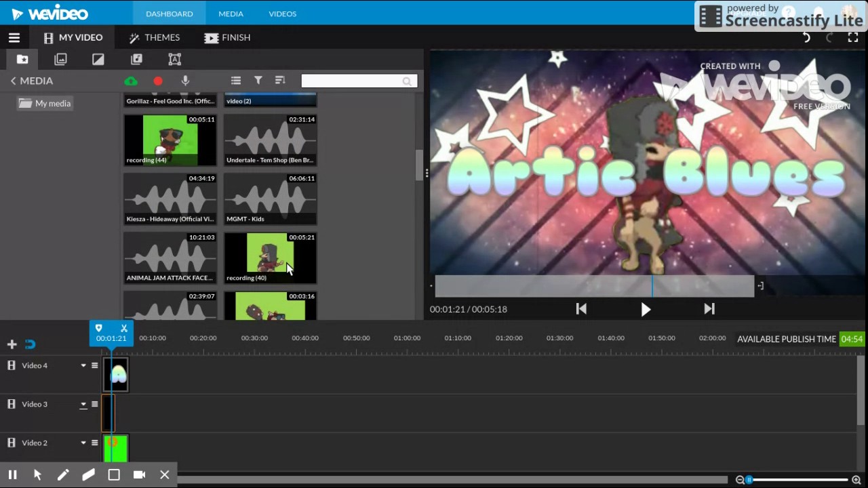Image resolution: width=868 pixels, height=488 pixels.
Task: Open the Video 4 track options menu
Action: 95,366
